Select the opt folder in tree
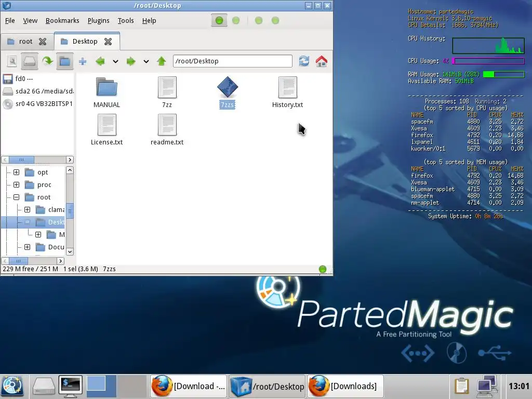 37,172
